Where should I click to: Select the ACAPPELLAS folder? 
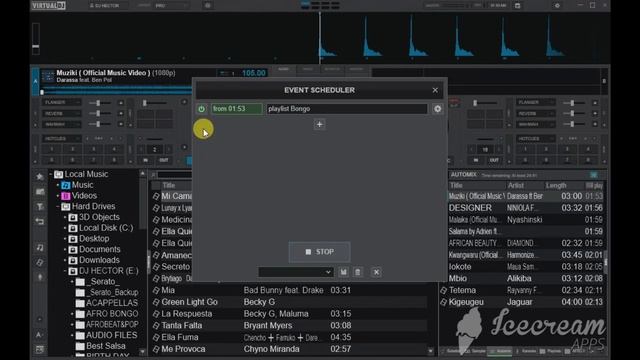112,303
